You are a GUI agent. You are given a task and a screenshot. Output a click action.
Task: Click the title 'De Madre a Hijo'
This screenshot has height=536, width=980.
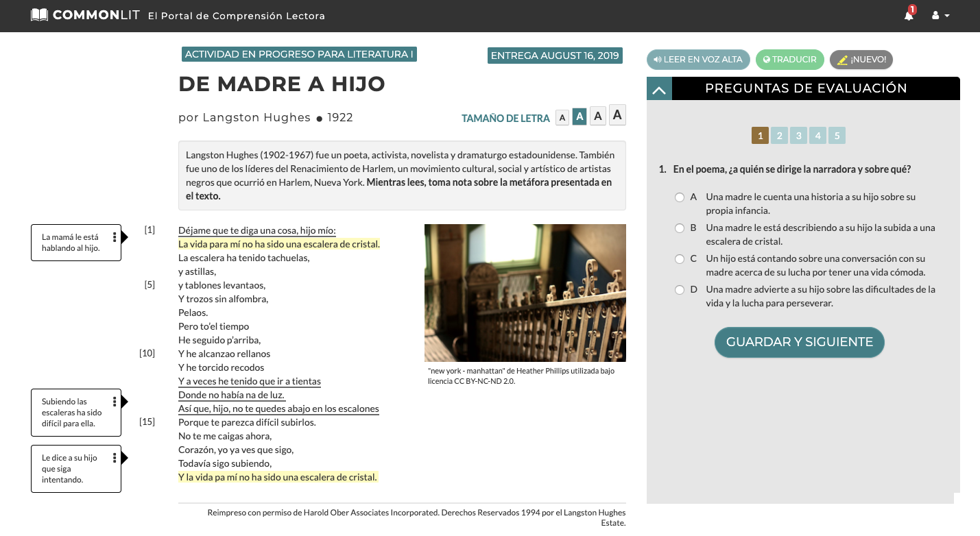click(x=282, y=84)
